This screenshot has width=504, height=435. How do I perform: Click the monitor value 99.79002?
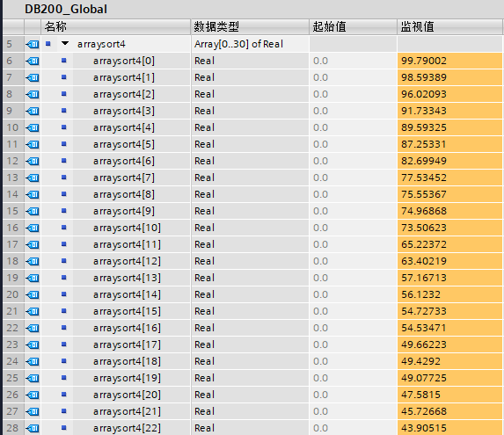449,61
